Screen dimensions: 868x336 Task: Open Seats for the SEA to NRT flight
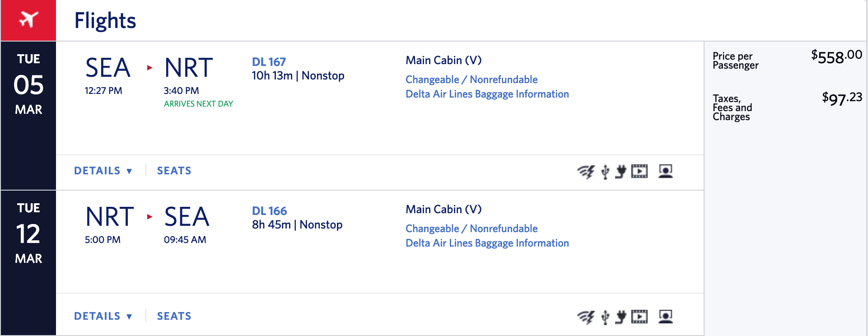(x=174, y=171)
